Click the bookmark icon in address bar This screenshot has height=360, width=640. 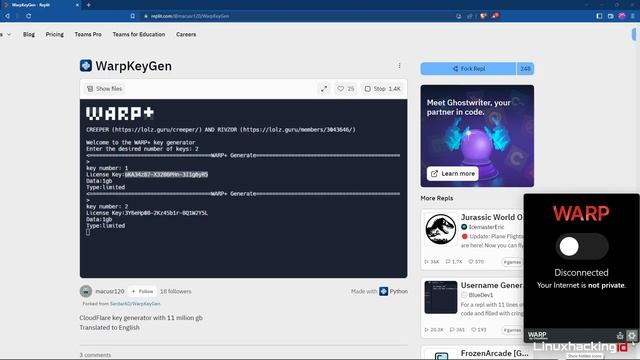pyautogui.click(x=133, y=16)
